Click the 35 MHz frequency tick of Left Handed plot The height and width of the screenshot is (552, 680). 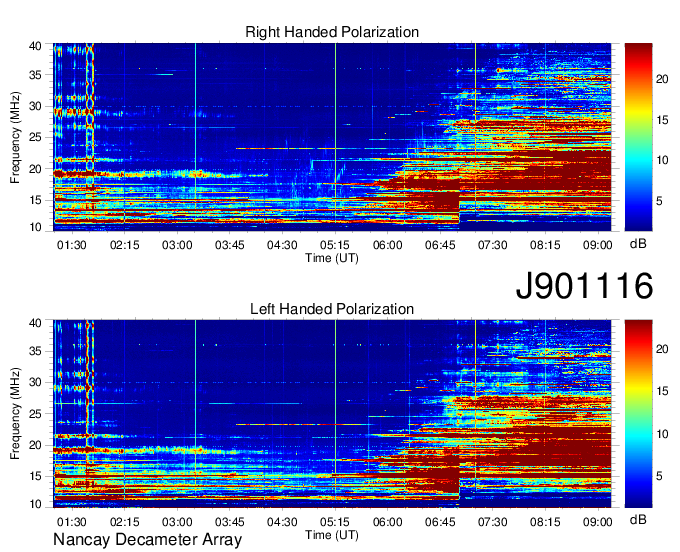[x=35, y=351]
